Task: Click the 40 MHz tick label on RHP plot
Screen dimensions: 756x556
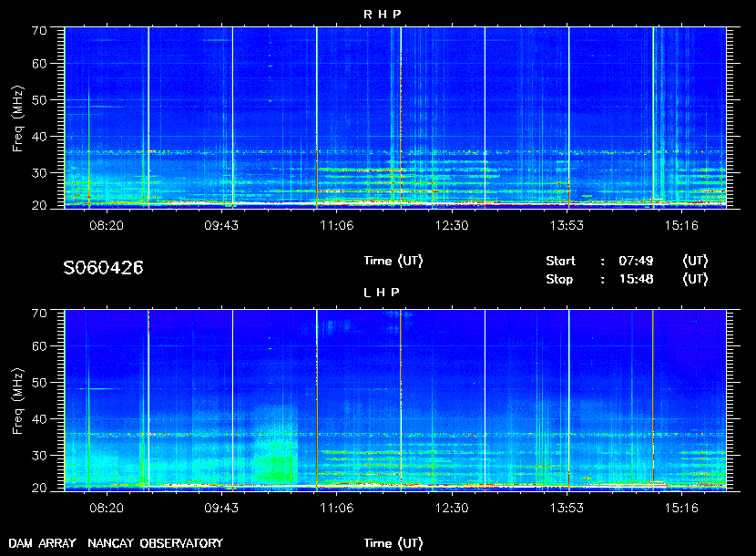Action: pos(39,137)
